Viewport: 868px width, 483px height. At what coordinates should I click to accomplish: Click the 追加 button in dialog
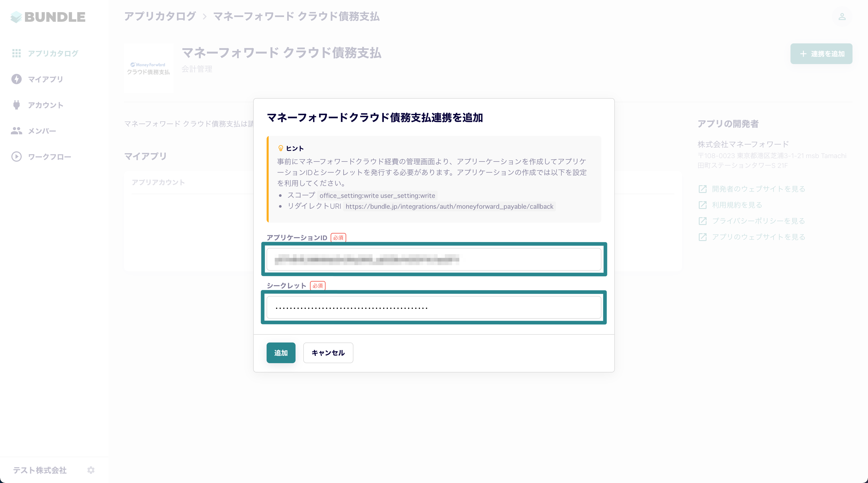[x=281, y=353]
